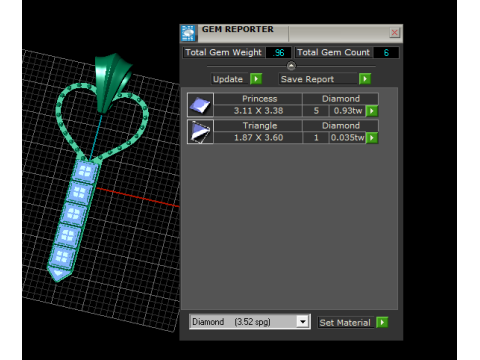Image resolution: width=480 pixels, height=360 pixels.
Task: Click the Update button
Action: pos(229,79)
